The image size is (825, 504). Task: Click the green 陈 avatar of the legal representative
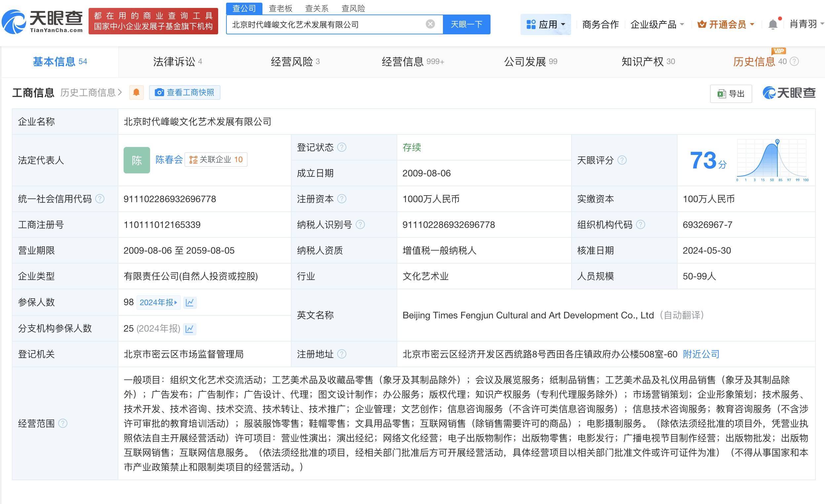click(137, 160)
